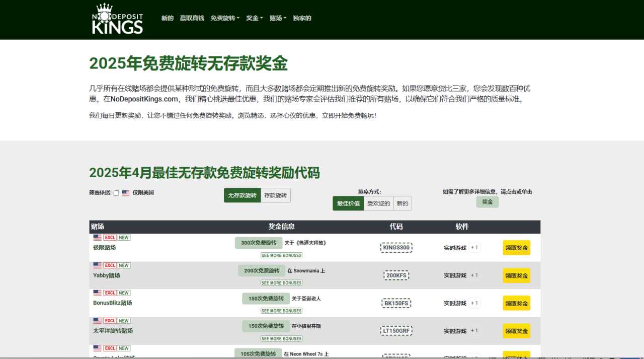Open the 赢取真钱 navigation item
This screenshot has width=644, height=359.
(x=192, y=18)
